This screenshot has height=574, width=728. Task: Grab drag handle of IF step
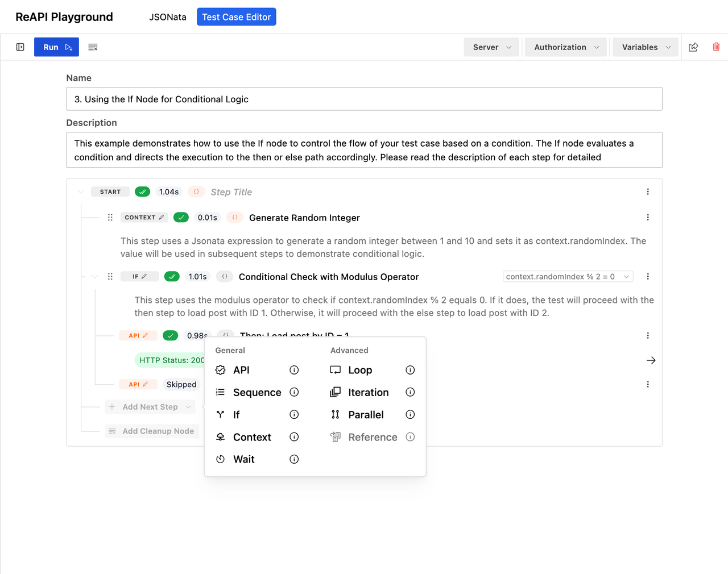(110, 277)
